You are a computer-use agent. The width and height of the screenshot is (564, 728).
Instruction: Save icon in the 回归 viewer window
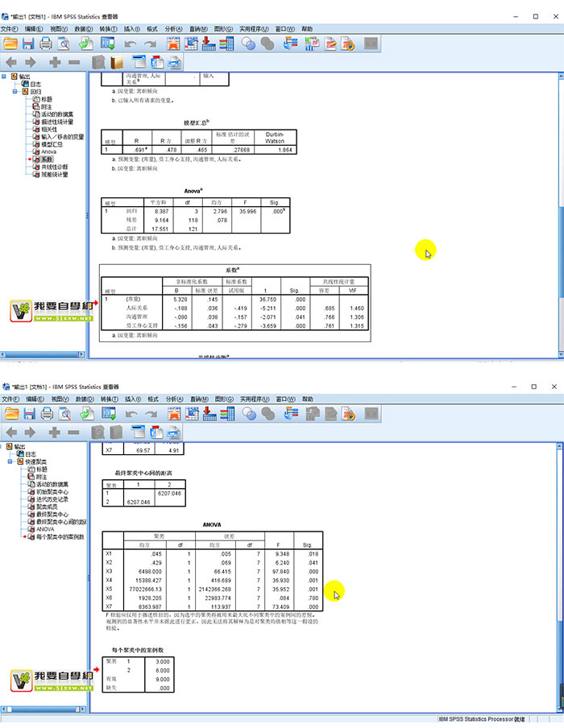click(x=28, y=44)
